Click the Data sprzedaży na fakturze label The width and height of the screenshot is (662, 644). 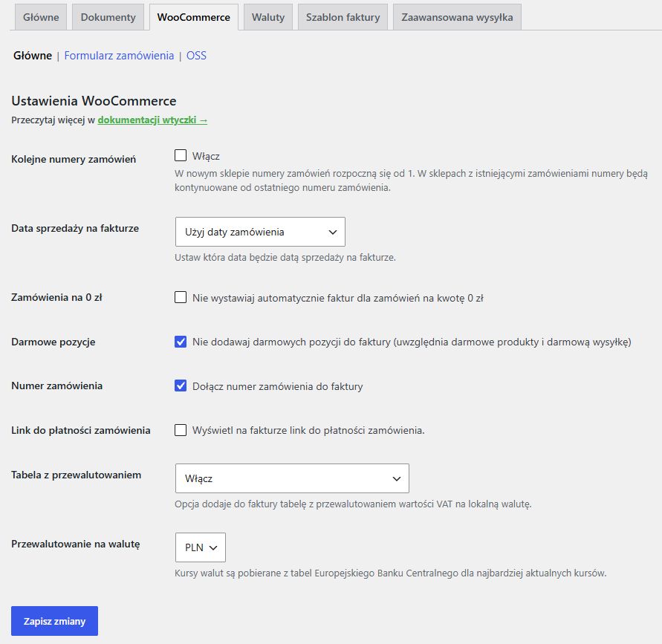pyautogui.click(x=75, y=228)
